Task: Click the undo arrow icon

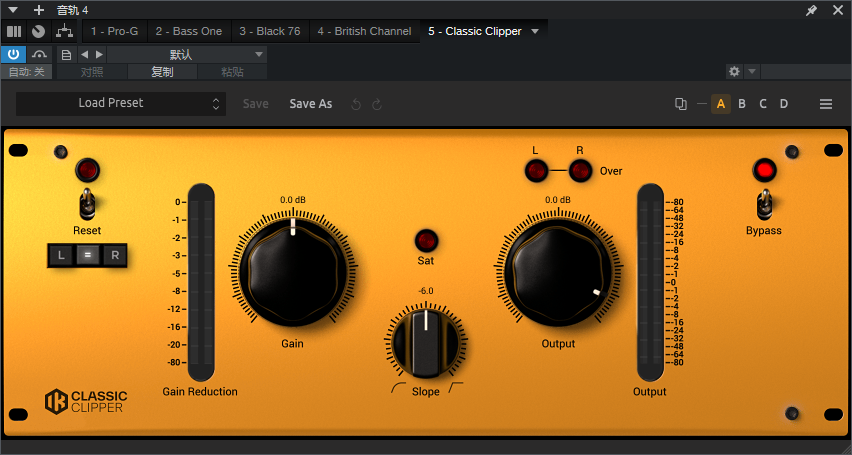Action: coord(356,104)
